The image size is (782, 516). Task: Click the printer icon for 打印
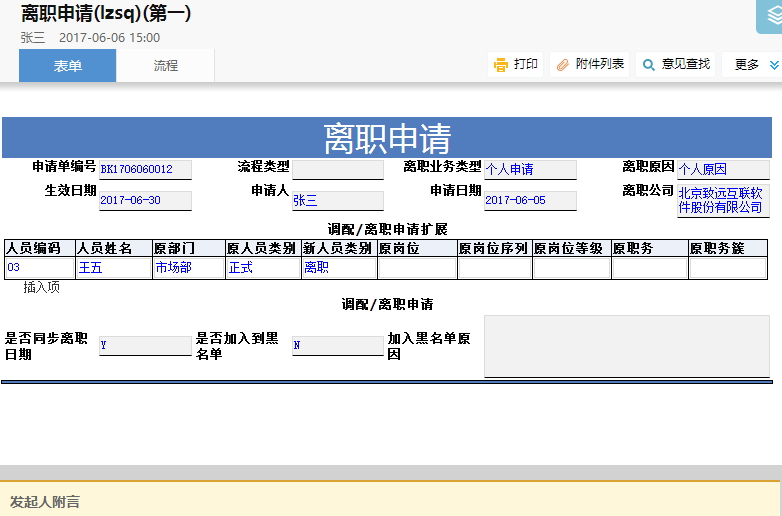click(500, 65)
